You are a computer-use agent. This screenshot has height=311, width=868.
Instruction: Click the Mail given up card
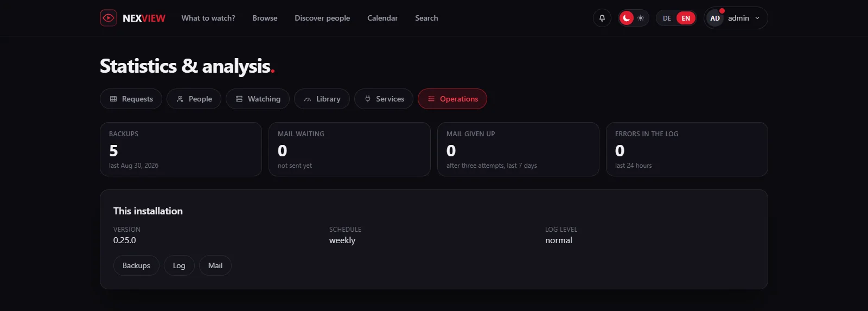(518, 149)
